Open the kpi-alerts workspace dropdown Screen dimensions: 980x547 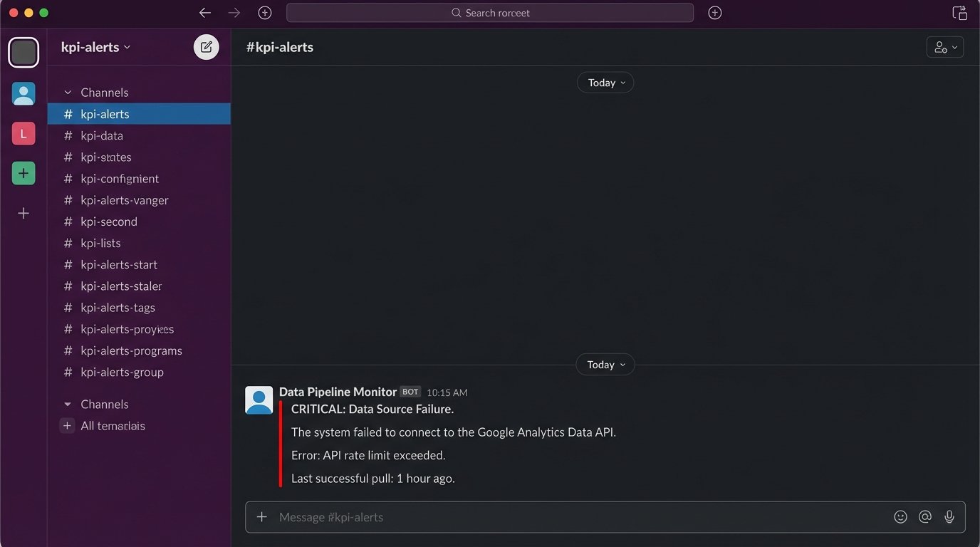pos(96,47)
